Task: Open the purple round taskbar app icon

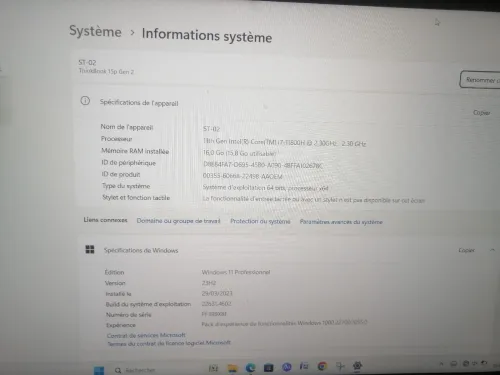Action: (x=286, y=367)
